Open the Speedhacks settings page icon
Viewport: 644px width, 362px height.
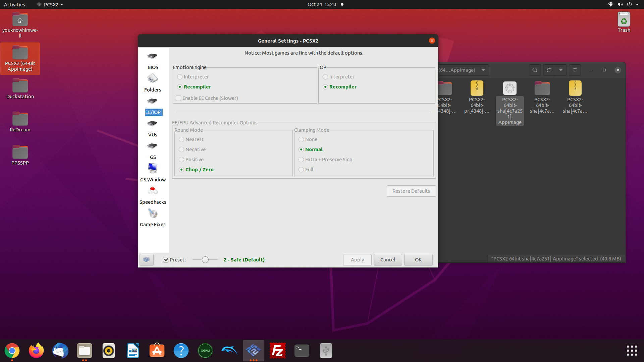(x=152, y=191)
